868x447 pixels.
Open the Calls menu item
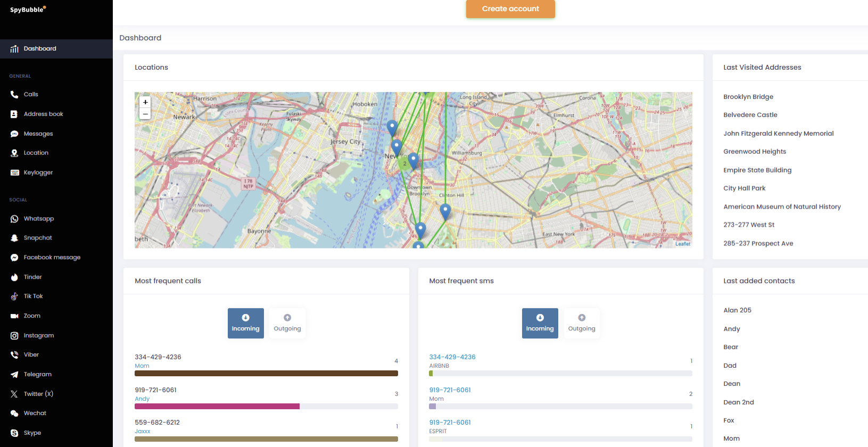point(31,94)
